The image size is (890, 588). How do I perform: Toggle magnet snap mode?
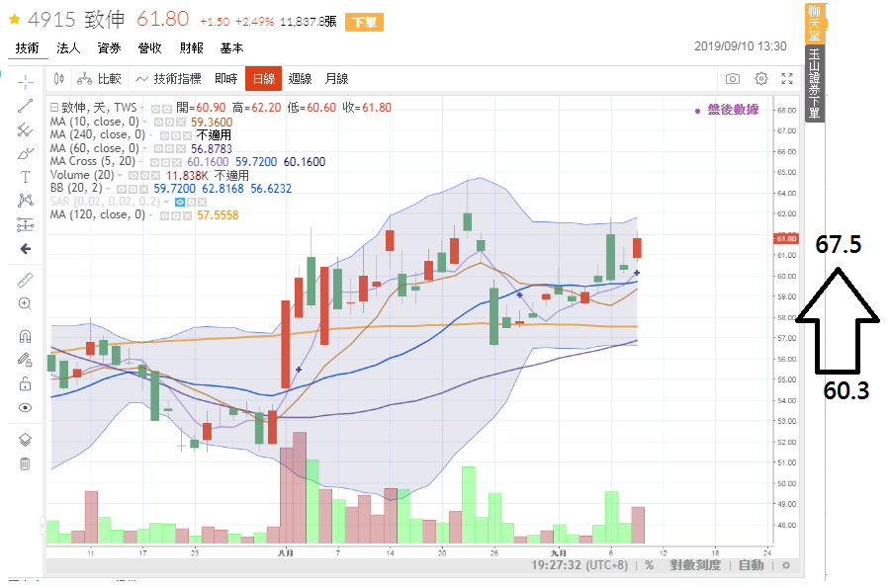pyautogui.click(x=26, y=336)
